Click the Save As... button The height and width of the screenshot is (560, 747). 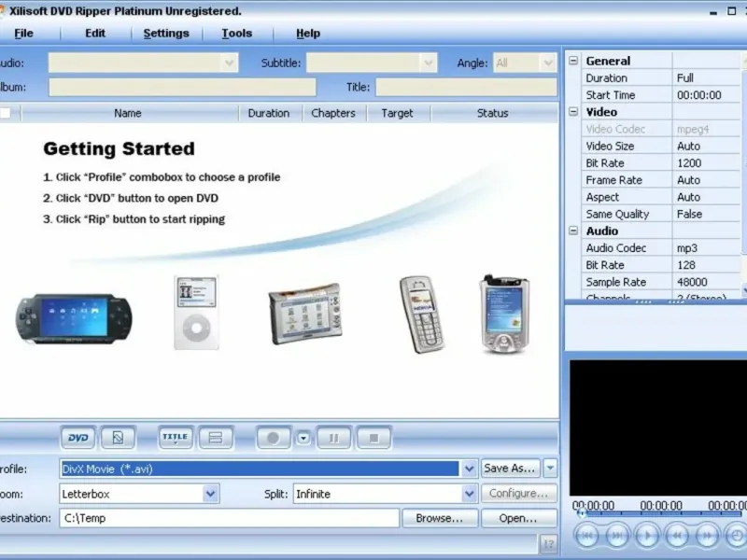(x=510, y=469)
